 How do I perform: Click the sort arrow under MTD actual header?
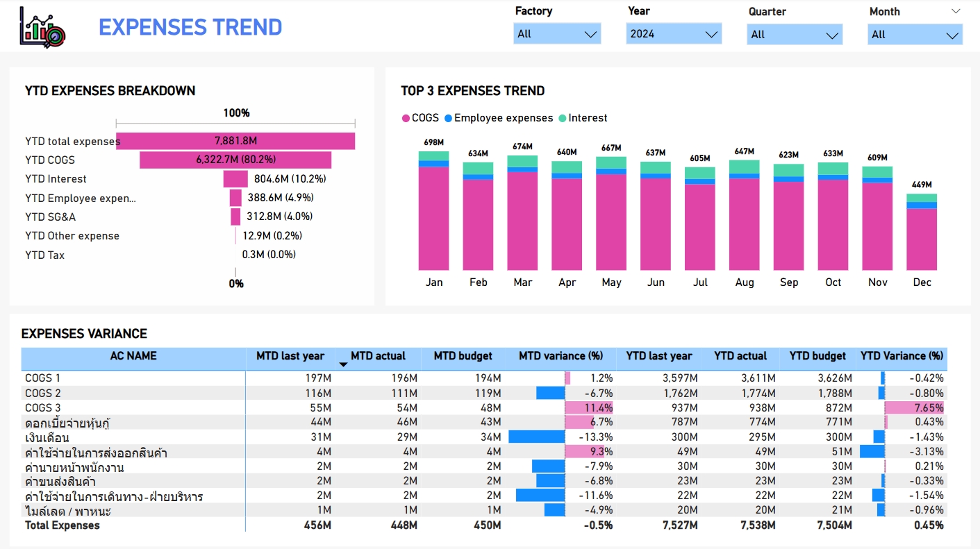pos(342,364)
